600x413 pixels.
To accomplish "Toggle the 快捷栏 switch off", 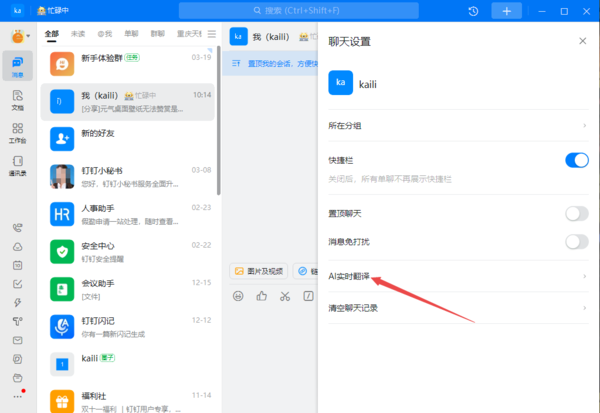I will click(576, 160).
